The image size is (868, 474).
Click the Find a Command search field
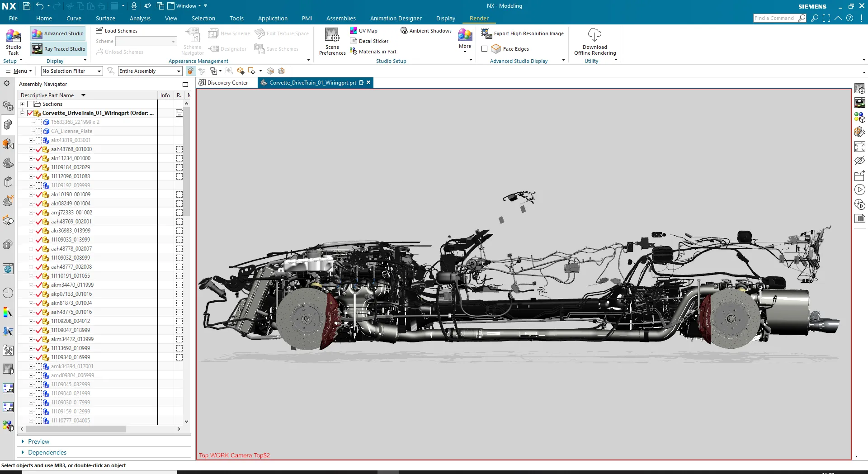[x=774, y=18]
